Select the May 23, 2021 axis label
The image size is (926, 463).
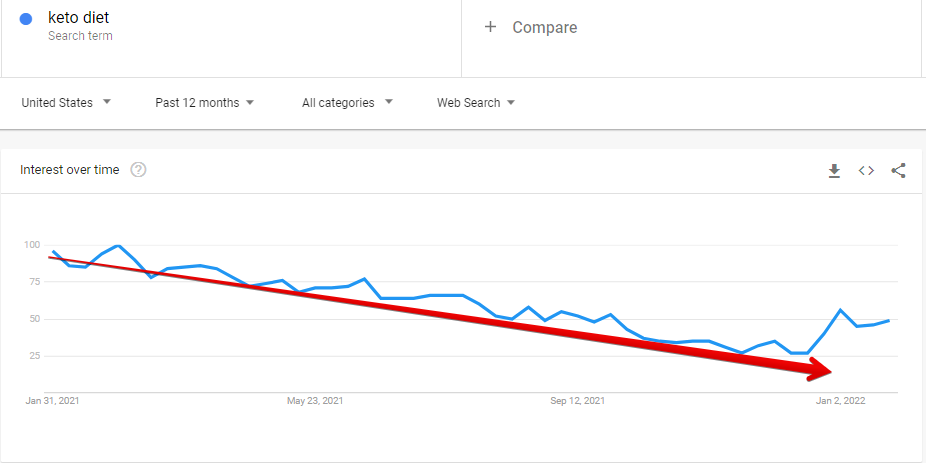315,401
